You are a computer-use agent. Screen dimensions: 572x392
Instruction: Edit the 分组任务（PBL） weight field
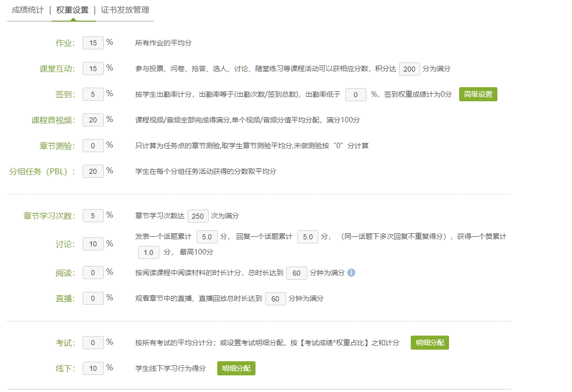pos(93,171)
